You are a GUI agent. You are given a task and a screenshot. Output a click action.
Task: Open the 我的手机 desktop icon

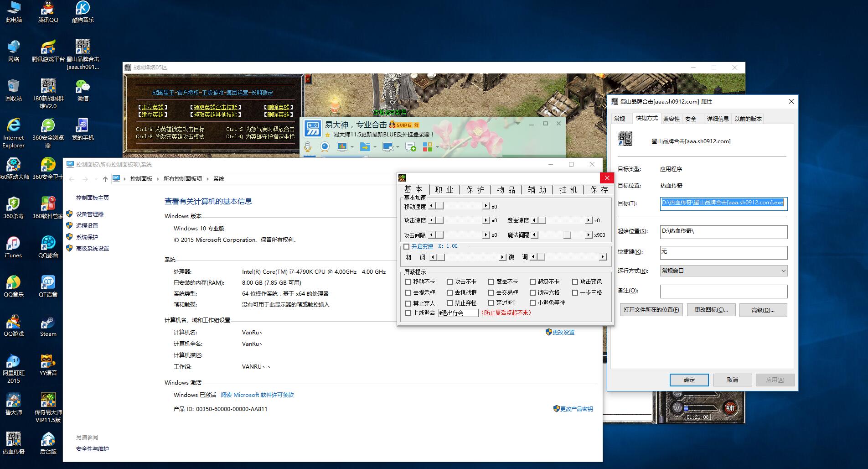(x=83, y=130)
